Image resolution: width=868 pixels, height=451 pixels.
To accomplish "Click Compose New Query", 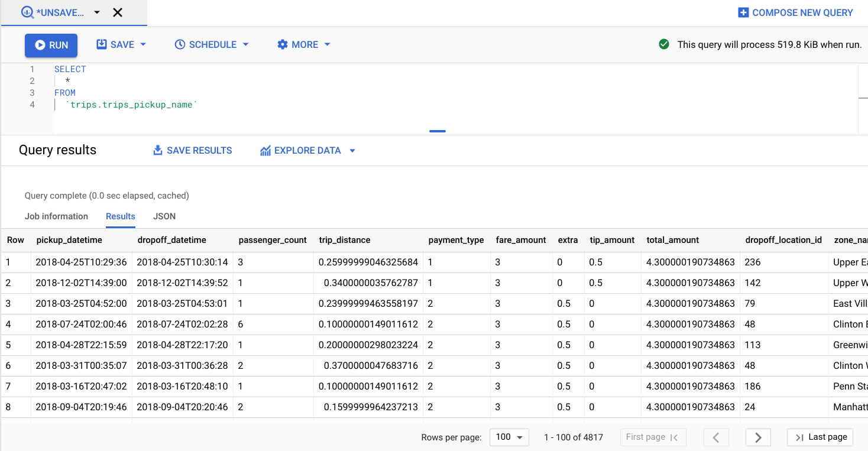I will pyautogui.click(x=795, y=12).
